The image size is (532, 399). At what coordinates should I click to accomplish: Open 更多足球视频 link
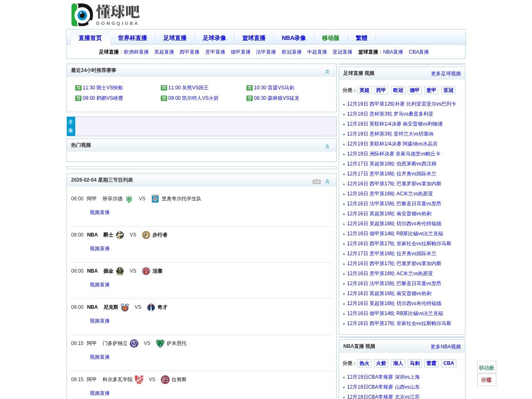coord(446,74)
